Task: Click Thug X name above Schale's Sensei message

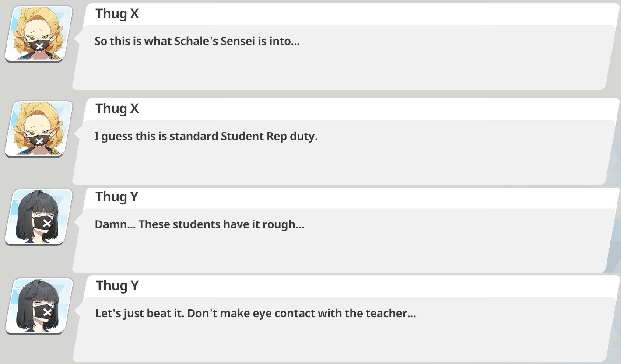Action: tap(117, 14)
